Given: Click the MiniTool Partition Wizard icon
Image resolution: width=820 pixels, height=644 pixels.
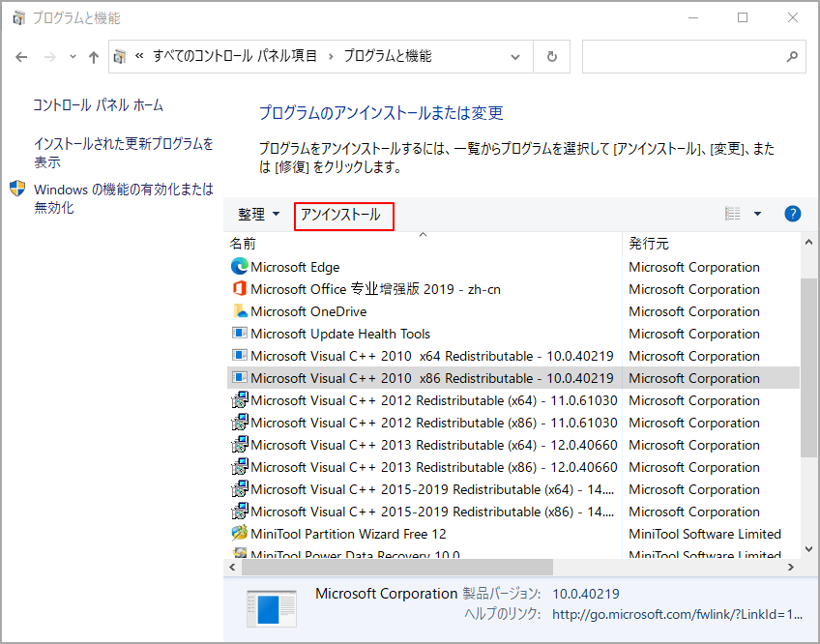Looking at the screenshot, I should pyautogui.click(x=240, y=533).
